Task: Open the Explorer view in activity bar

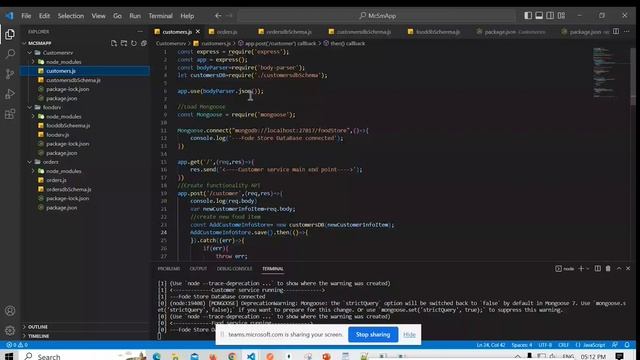Action: pos(10,34)
